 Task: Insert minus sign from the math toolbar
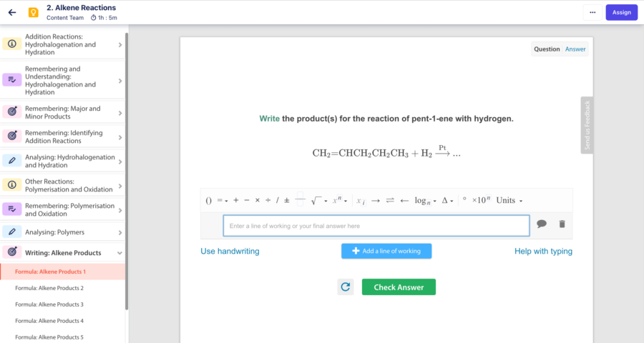(246, 200)
